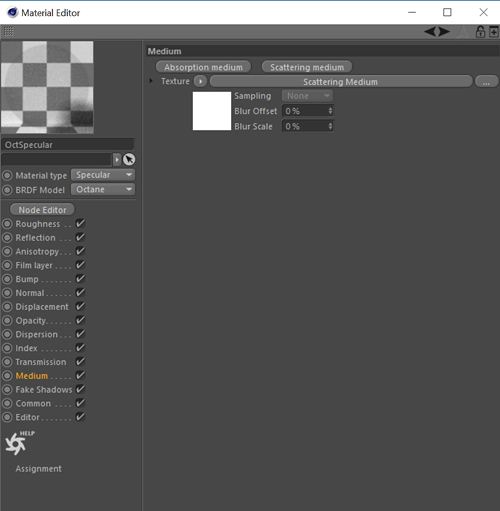500x511 pixels.
Task: Click the new panel plus icon
Action: click(x=494, y=32)
